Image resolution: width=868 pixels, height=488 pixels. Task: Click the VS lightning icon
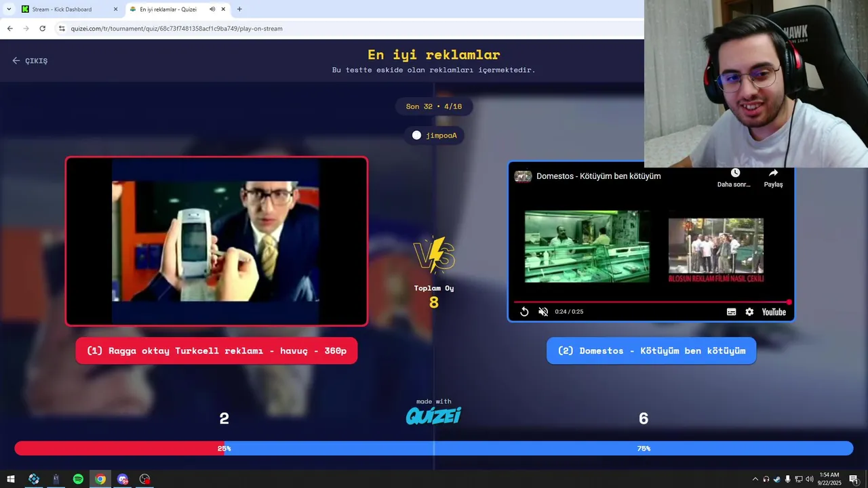pos(434,255)
